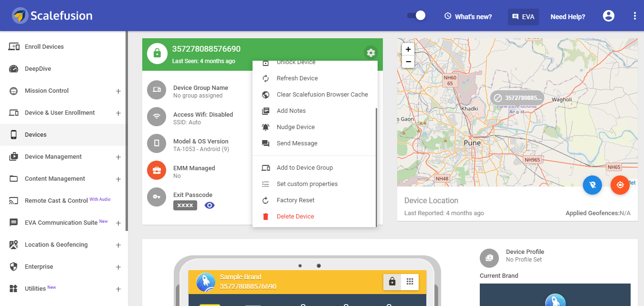Expand Enterprise plus sign
644x306 pixels.
point(118,267)
